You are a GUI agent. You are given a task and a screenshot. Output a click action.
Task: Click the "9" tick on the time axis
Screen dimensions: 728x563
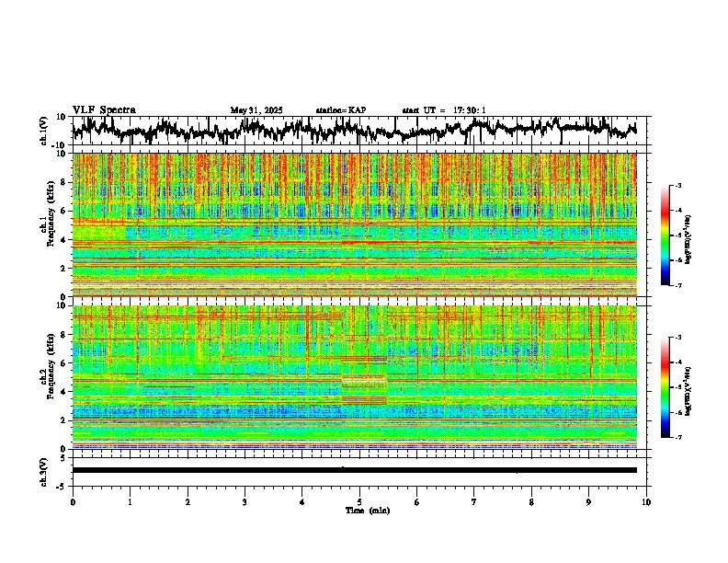[x=588, y=502]
